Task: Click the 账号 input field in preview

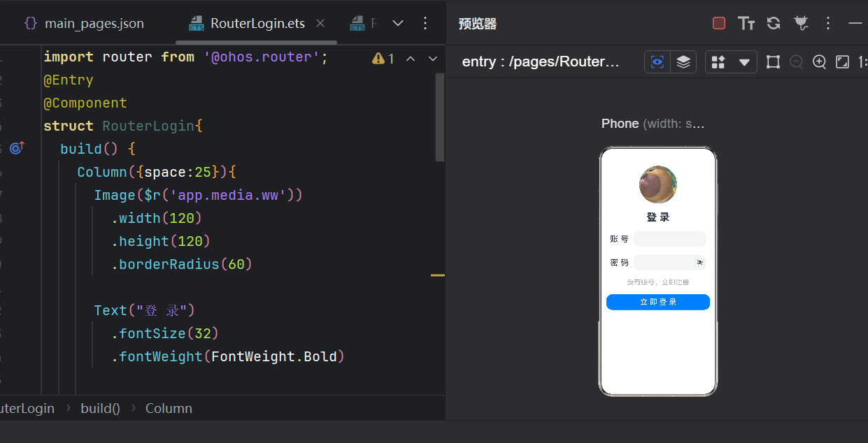Action: 670,239
